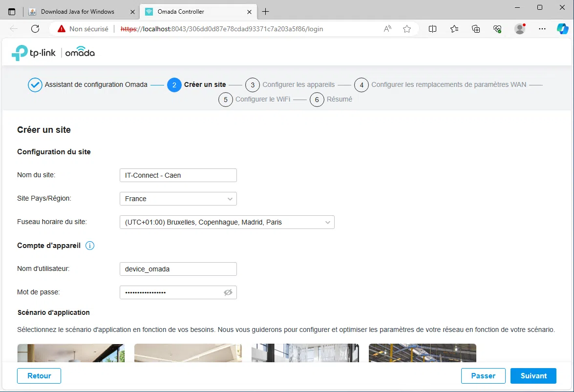This screenshot has height=392, width=574.
Task: Click the Passer button
Action: [x=483, y=376]
